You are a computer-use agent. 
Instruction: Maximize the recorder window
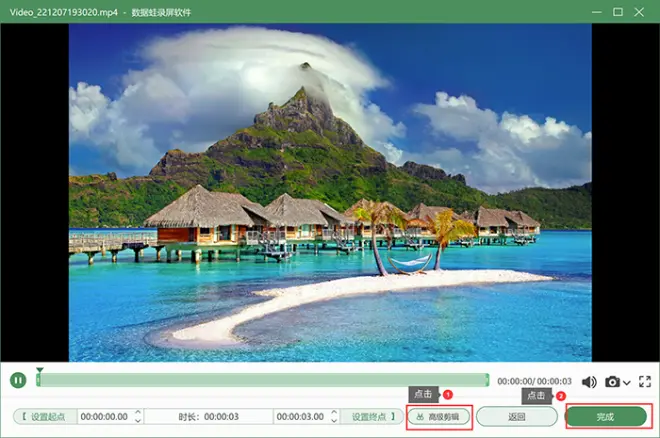[x=618, y=12]
